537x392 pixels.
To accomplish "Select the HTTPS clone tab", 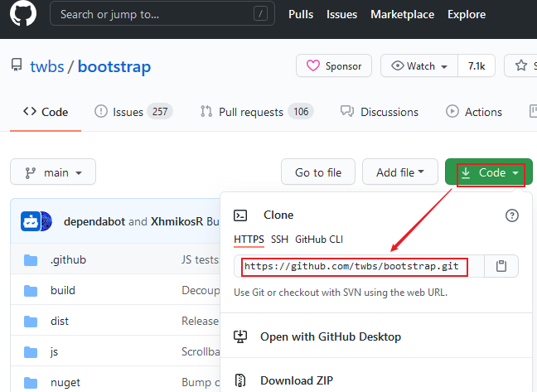I will point(249,239).
